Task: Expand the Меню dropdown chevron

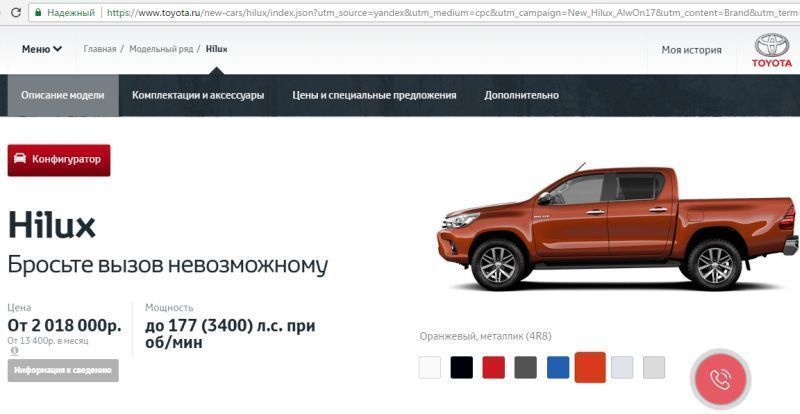Action: [57, 49]
